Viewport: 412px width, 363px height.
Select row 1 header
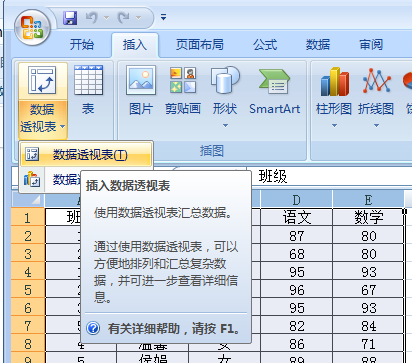tap(28, 218)
